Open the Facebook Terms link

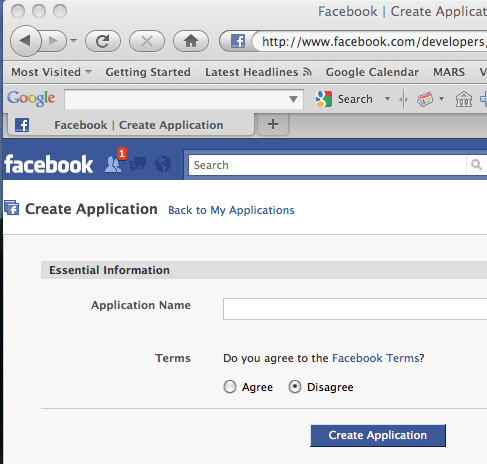point(376,358)
